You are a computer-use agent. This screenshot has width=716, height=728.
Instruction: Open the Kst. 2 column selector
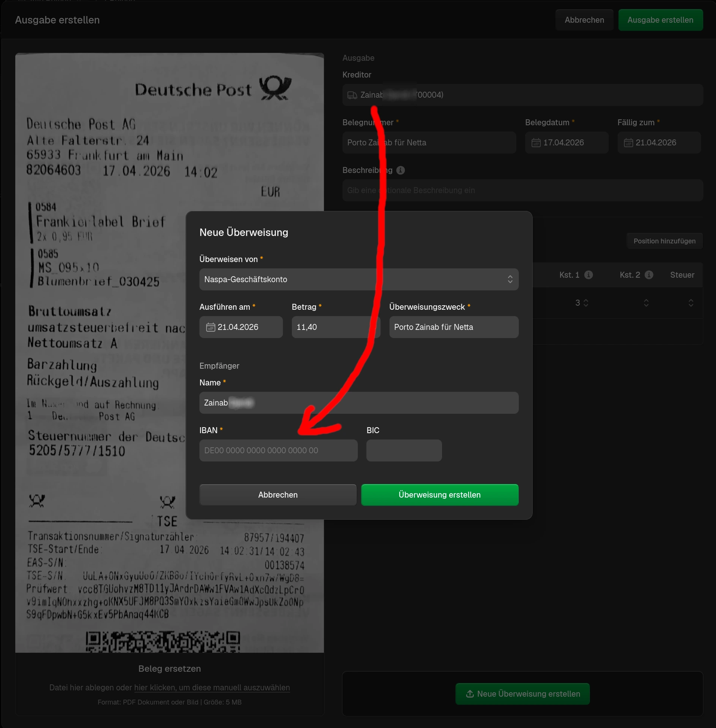(646, 303)
